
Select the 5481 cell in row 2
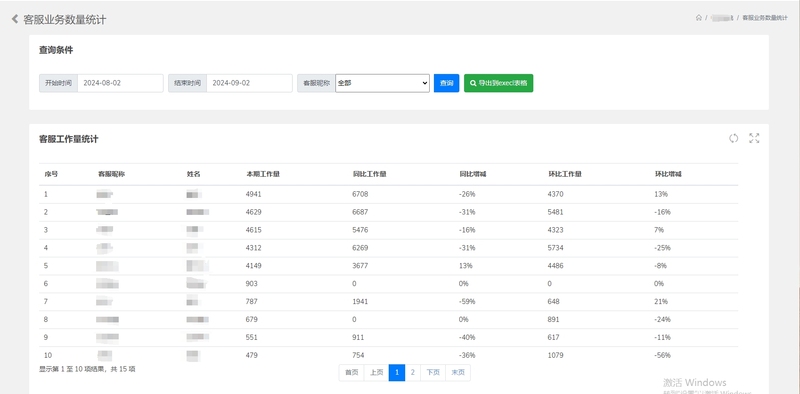556,212
